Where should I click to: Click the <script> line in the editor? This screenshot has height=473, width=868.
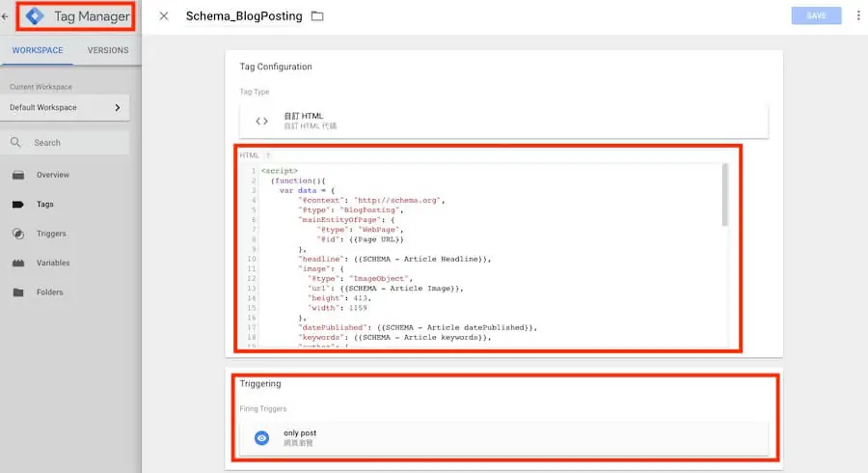tap(280, 171)
